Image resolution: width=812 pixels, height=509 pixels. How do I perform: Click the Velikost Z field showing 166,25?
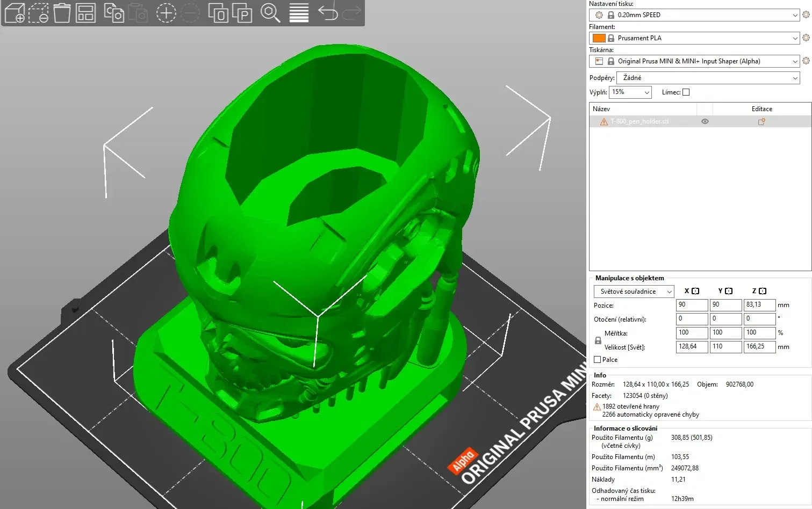[x=760, y=347]
